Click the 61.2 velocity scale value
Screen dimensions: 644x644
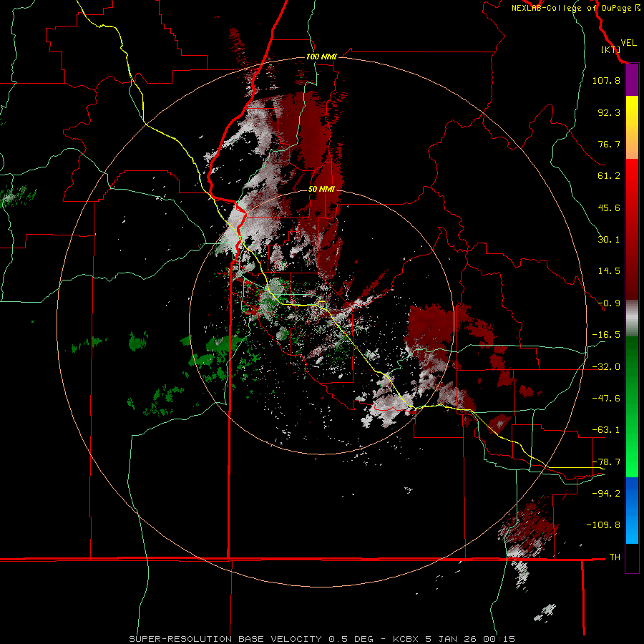(x=609, y=176)
